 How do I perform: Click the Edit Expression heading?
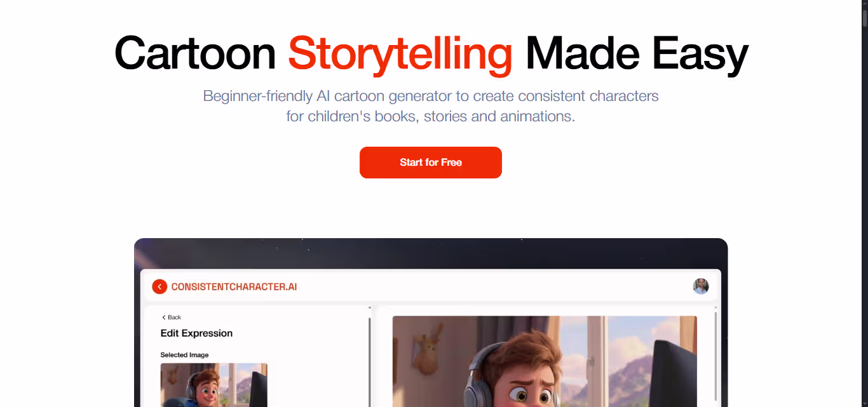pos(196,333)
